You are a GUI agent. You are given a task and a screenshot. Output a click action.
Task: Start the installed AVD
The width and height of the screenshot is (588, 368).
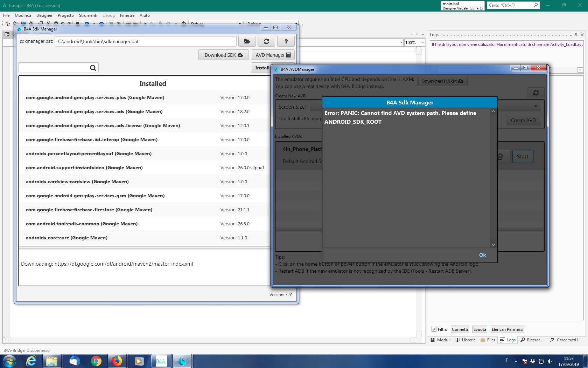pyautogui.click(x=523, y=157)
